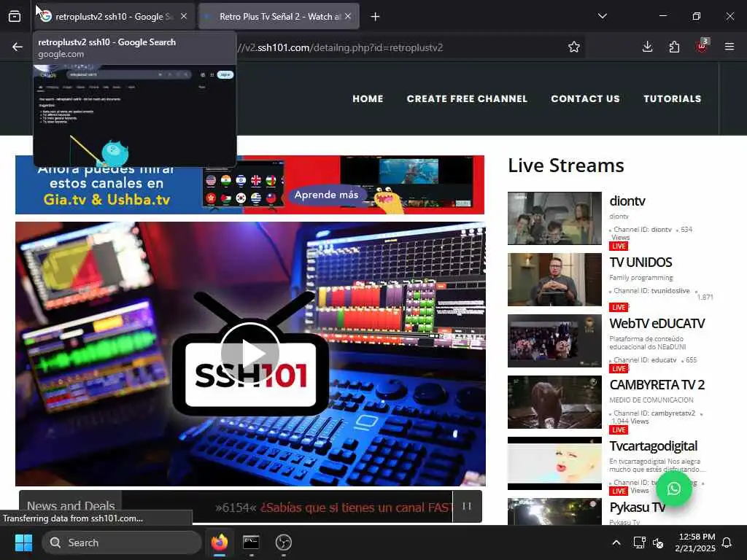Click the Windows taskbar Search box
Viewport: 747px width, 560px height.
122,542
